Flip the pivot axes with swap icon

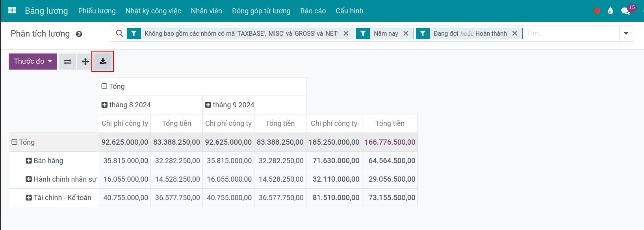[68, 62]
